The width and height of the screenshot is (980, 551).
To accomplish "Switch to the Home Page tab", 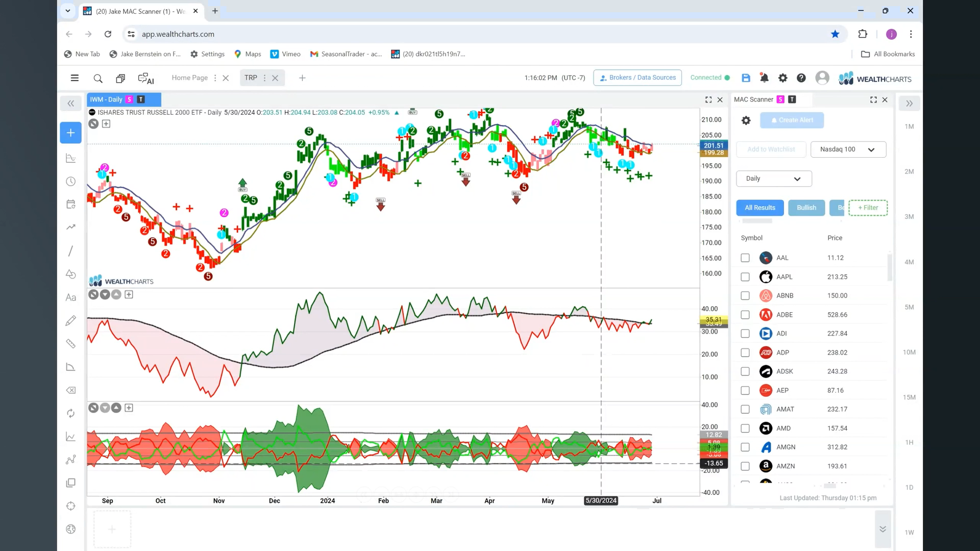I will pos(189,78).
